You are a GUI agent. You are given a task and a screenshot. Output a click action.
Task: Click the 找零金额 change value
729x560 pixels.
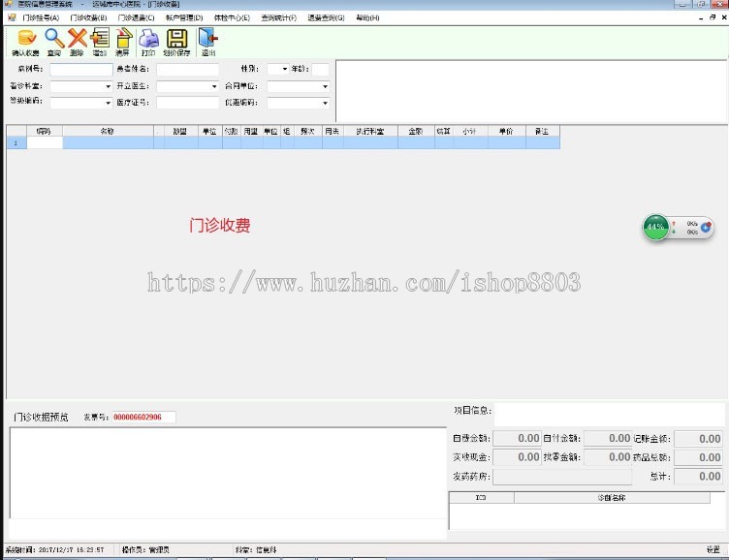coord(608,457)
